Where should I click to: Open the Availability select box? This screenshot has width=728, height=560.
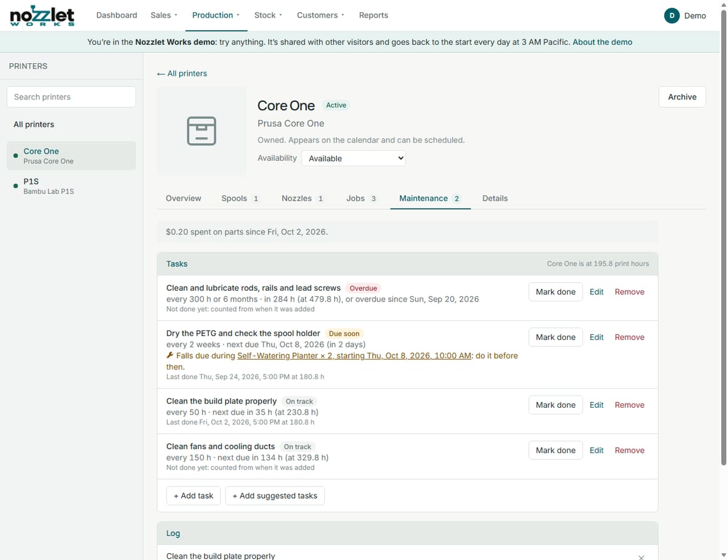coord(353,158)
